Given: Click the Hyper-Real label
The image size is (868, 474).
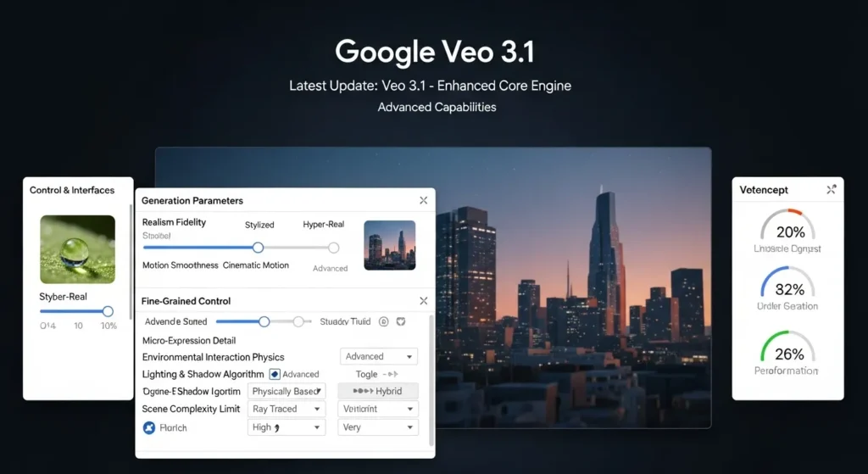Looking at the screenshot, I should pos(323,224).
